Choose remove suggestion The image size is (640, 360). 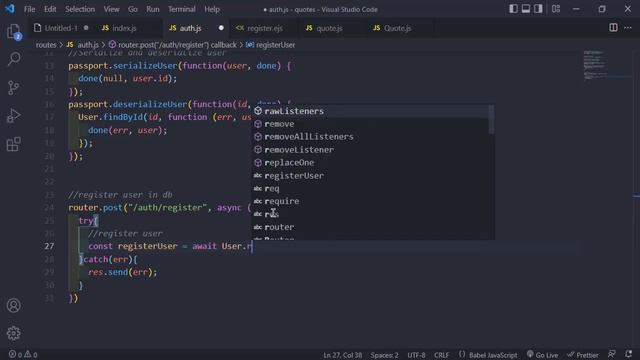[x=370, y=124]
